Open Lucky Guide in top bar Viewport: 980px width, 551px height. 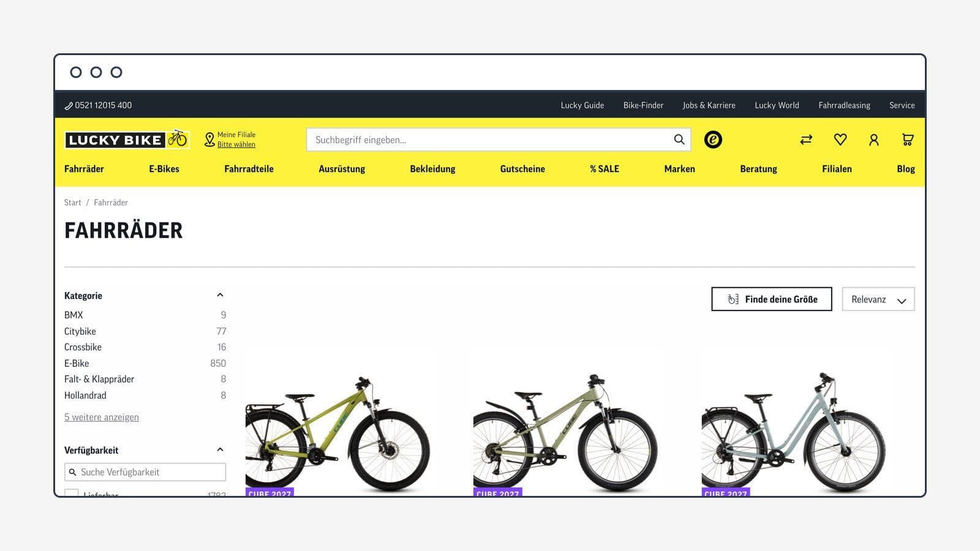coord(582,105)
